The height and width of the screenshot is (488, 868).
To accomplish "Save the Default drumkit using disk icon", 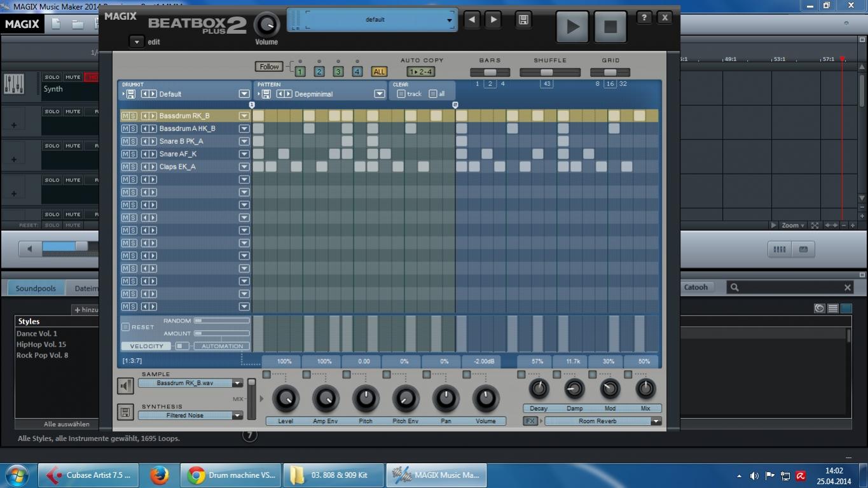I will [x=130, y=94].
